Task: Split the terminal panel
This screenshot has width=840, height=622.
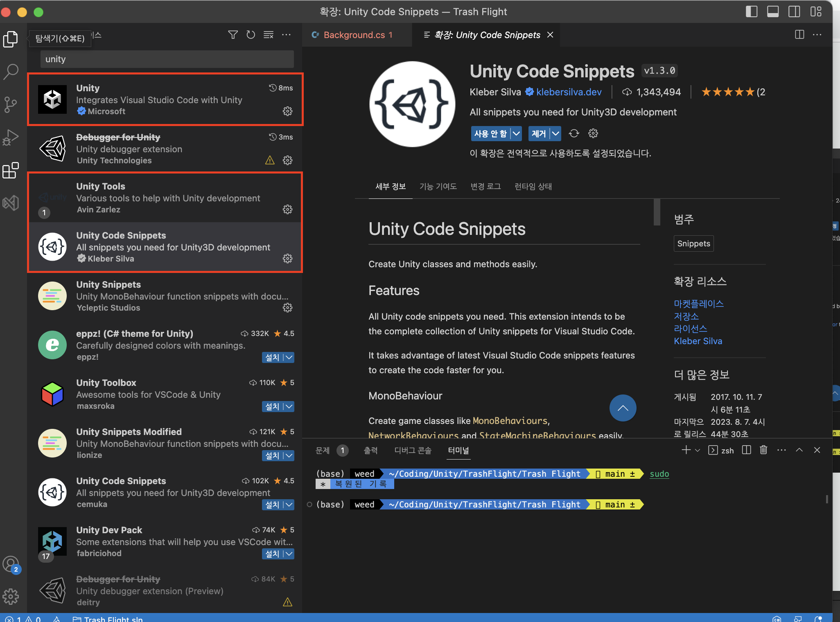Action: tap(746, 450)
